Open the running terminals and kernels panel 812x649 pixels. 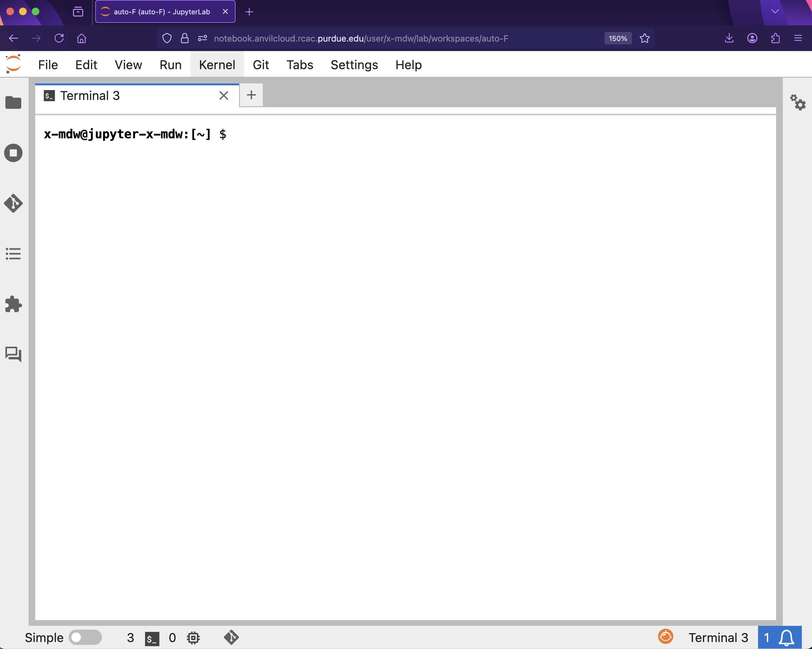(14, 153)
